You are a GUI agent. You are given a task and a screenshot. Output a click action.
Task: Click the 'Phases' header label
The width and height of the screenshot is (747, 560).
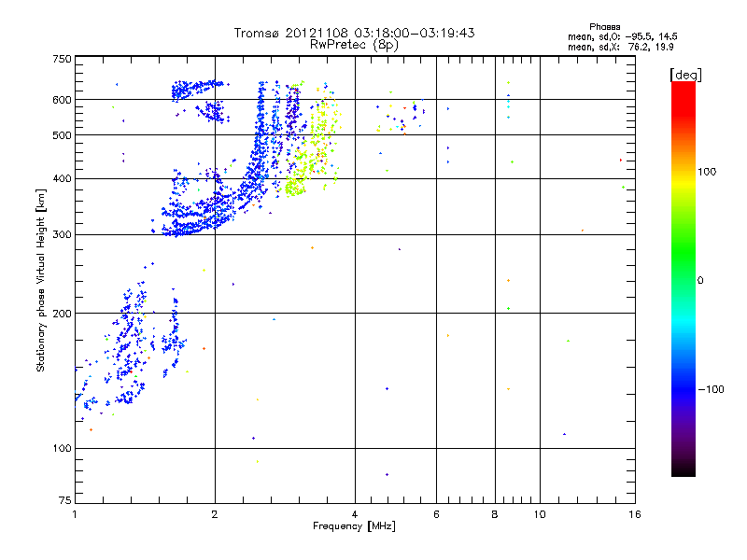(x=604, y=27)
